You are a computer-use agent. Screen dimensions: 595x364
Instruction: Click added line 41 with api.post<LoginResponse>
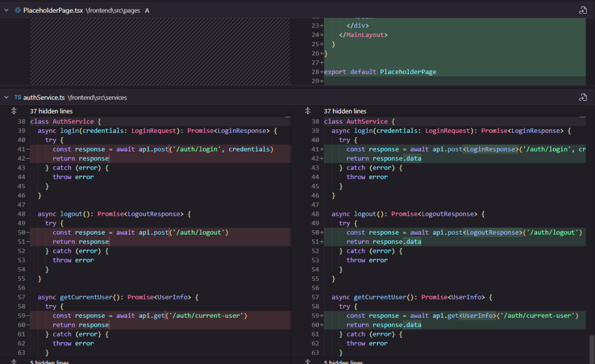pos(455,149)
